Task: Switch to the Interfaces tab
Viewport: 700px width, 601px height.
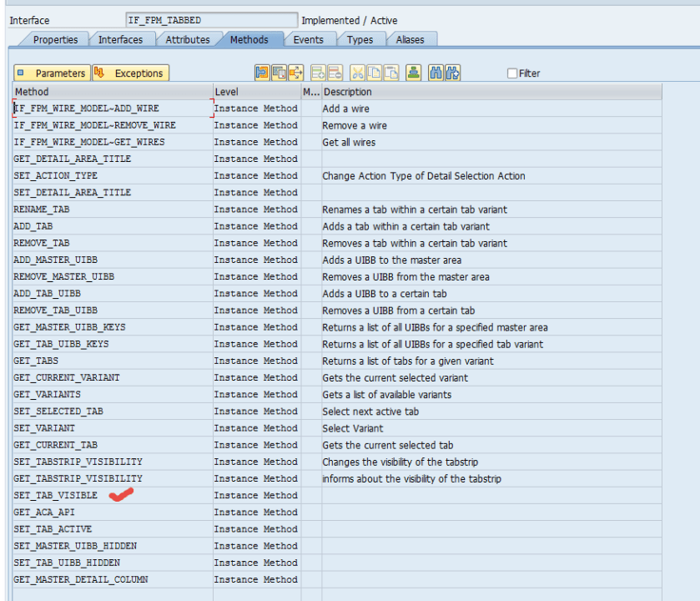Action: [120, 40]
